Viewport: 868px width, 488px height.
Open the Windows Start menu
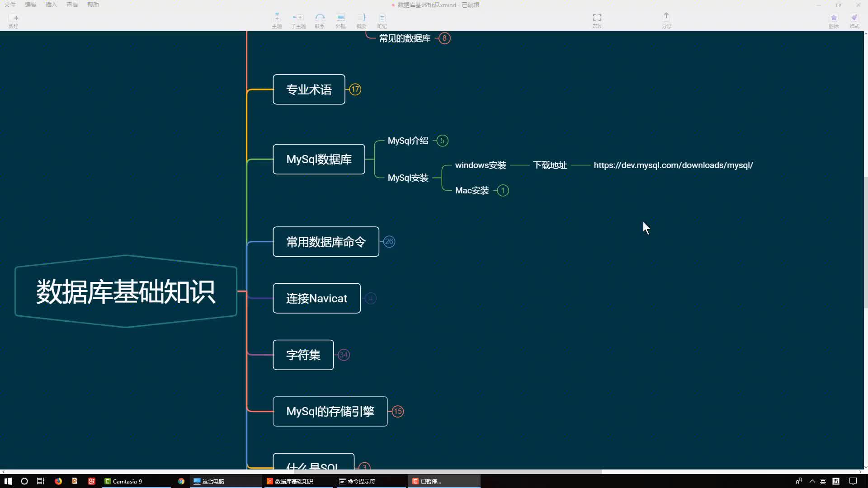click(x=8, y=481)
